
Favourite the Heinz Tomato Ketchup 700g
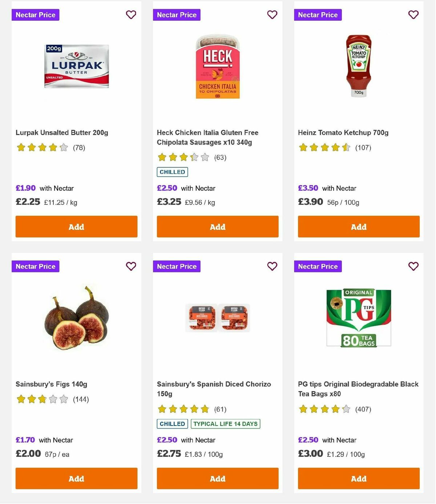[x=413, y=15]
